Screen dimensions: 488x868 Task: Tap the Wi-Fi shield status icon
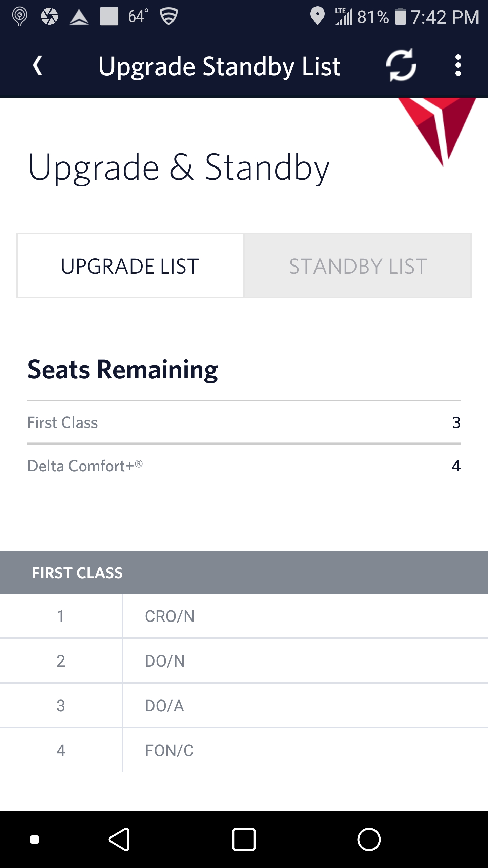168,16
